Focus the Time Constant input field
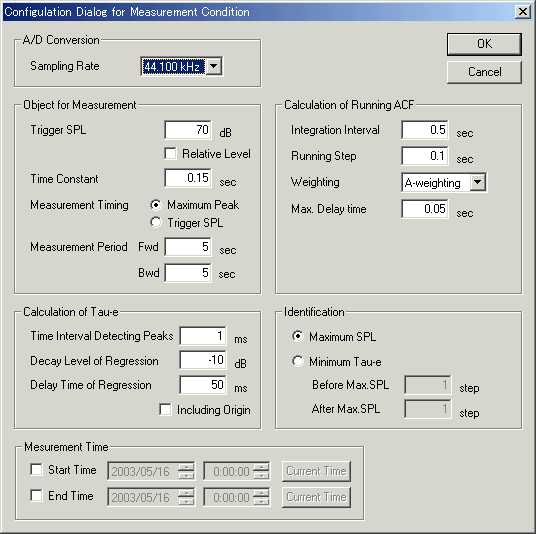Viewport: 536px width, 534px height. coord(188,178)
